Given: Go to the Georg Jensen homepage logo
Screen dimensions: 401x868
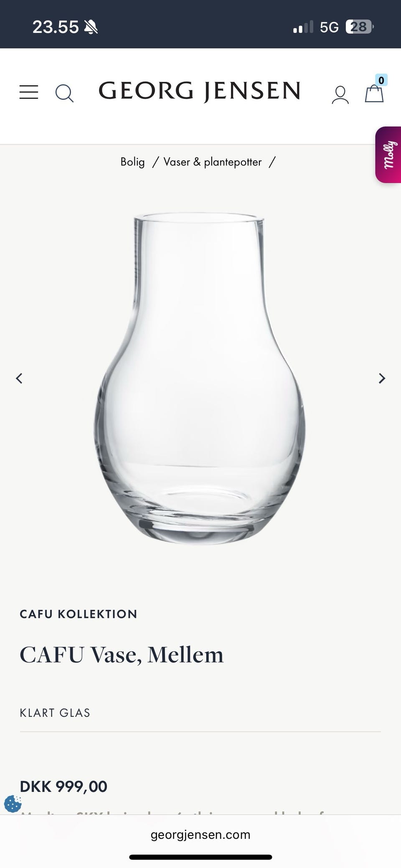Looking at the screenshot, I should 200,91.
